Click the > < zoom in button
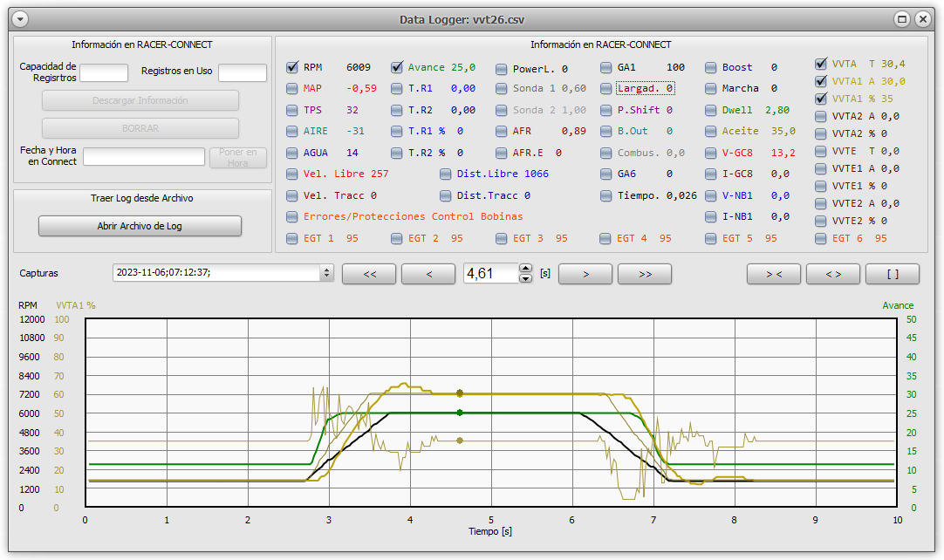Viewport: 944px width, 560px height. (x=774, y=274)
